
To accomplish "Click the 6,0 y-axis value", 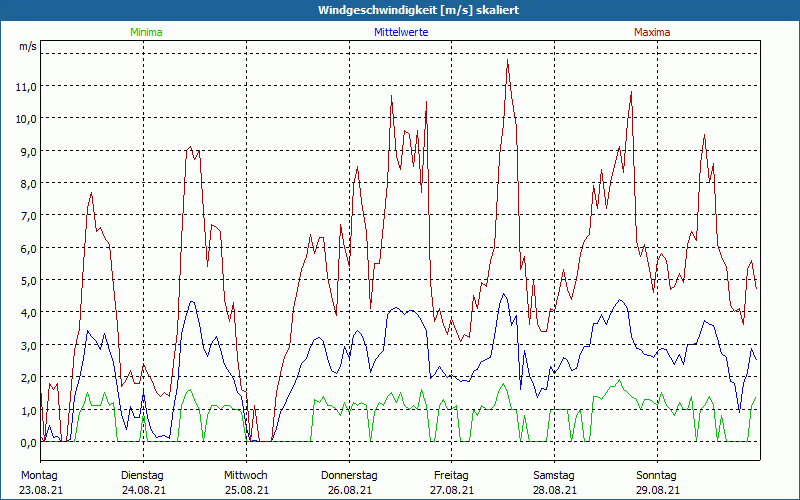I will (28, 249).
